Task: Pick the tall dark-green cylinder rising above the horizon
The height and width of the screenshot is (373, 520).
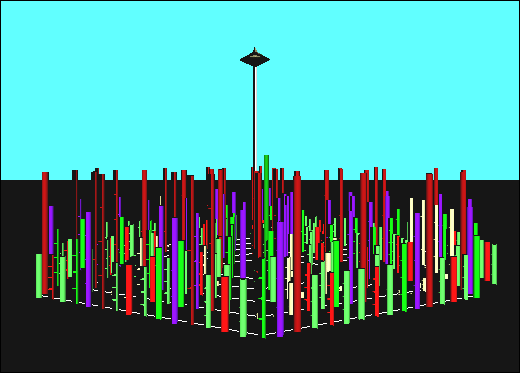Action: coord(266,193)
